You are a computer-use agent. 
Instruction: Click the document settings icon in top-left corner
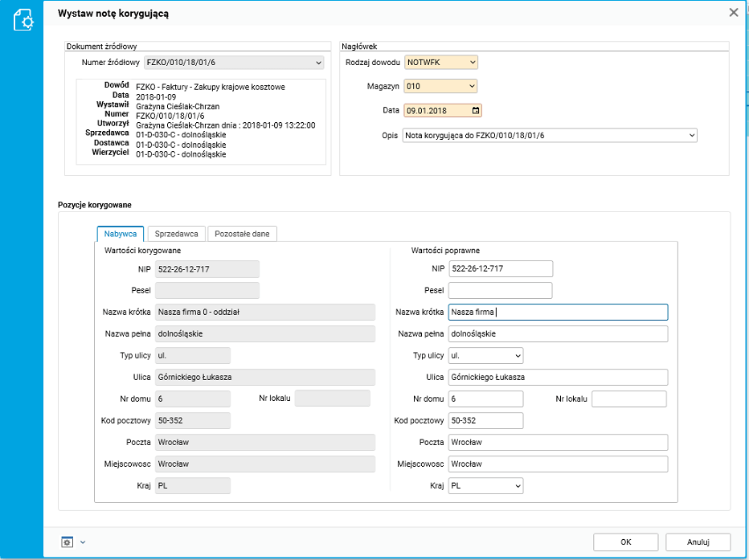click(23, 20)
